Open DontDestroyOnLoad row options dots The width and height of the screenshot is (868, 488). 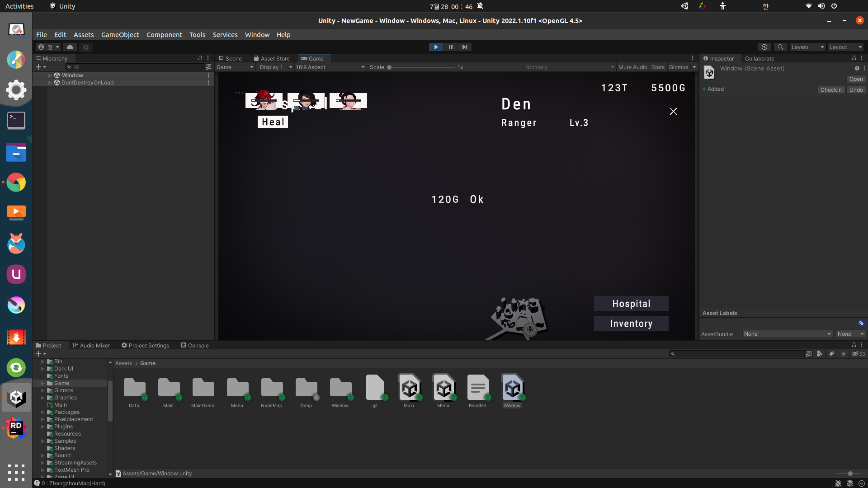coord(208,83)
